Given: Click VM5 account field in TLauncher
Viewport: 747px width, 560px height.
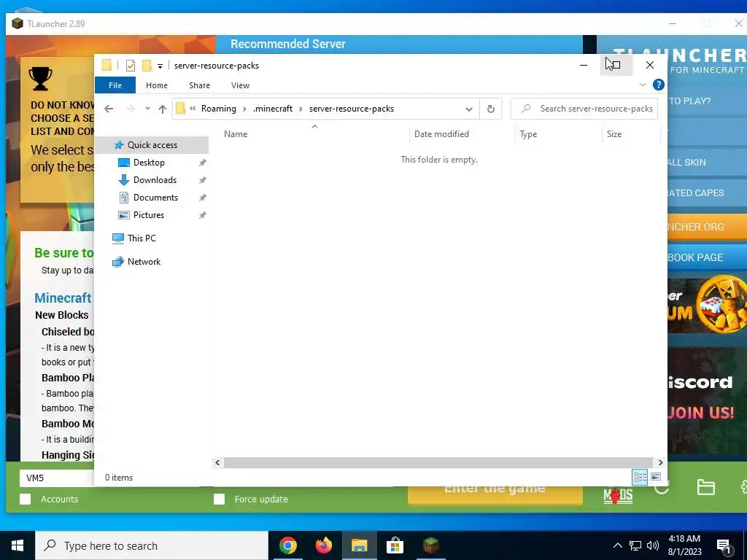Looking at the screenshot, I should click(x=57, y=478).
